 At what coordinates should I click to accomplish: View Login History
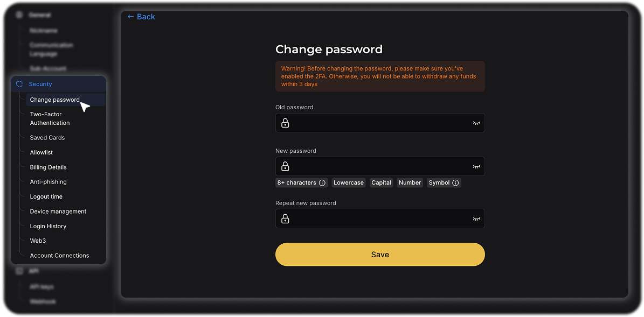[48, 226]
